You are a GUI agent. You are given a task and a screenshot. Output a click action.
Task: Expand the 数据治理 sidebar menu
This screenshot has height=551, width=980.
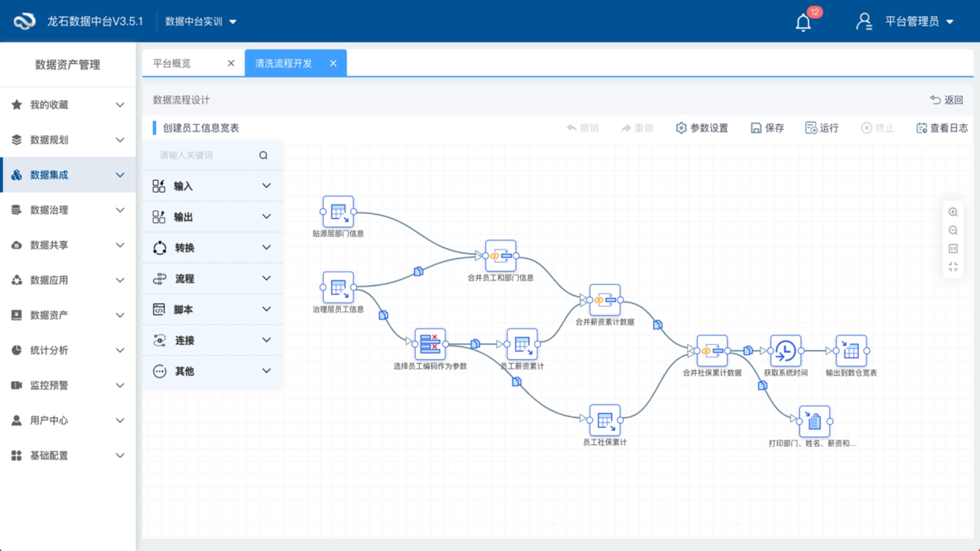click(x=68, y=210)
